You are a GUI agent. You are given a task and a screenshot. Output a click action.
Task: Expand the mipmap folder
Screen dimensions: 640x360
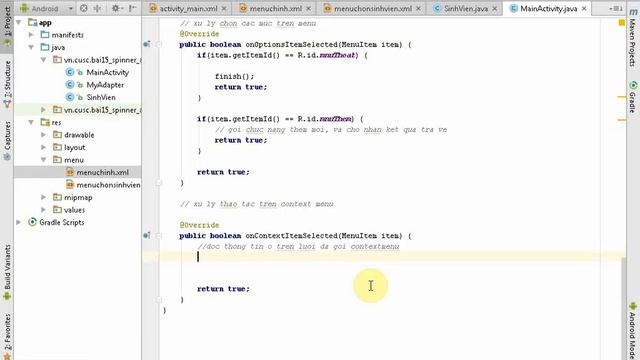pos(44,197)
